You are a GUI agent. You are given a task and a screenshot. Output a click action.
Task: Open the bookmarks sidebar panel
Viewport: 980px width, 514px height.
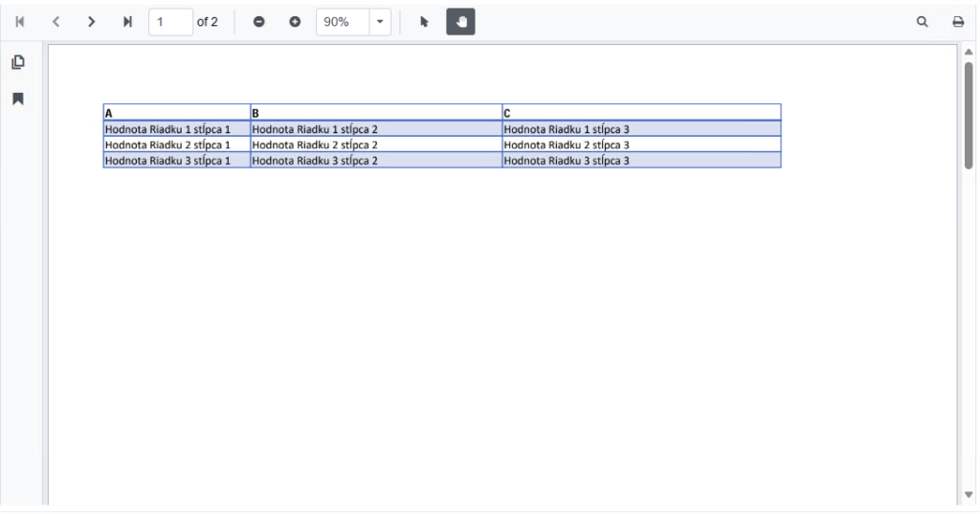(17, 99)
